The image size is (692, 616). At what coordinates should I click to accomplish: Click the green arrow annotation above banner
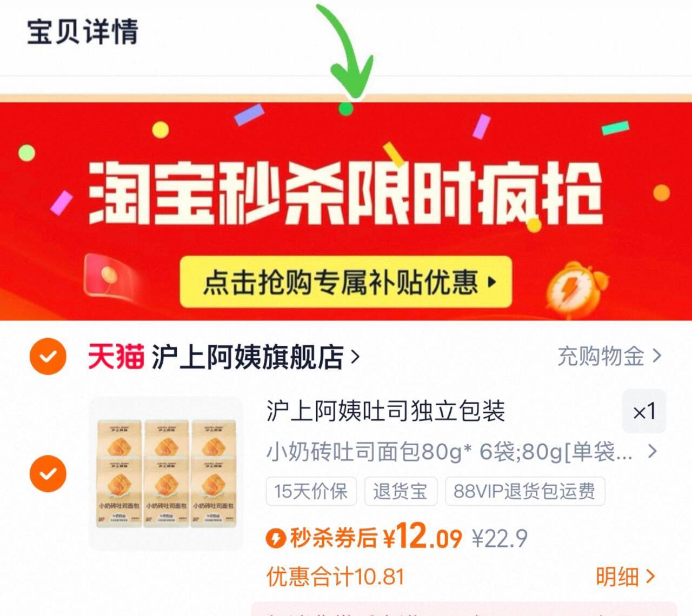[346, 50]
